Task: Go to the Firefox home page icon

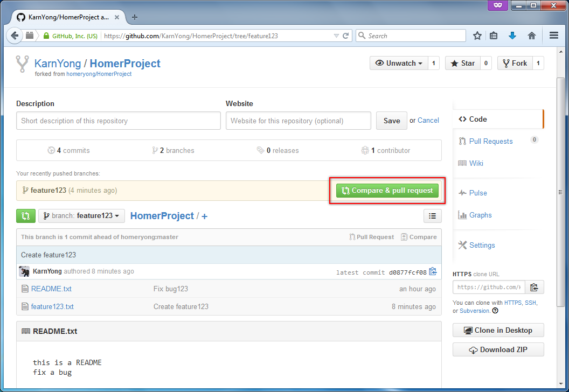Action: [x=531, y=36]
